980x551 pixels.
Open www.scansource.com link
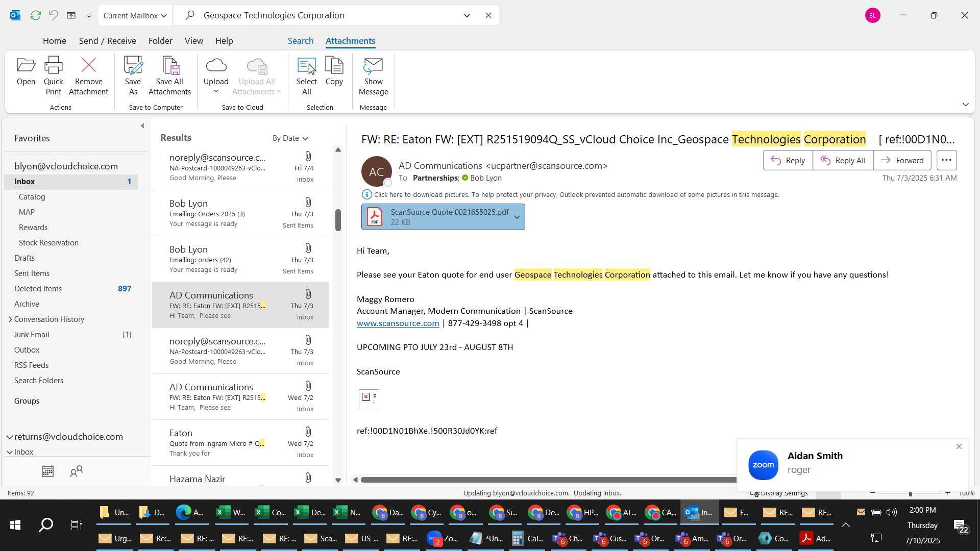[x=398, y=323]
